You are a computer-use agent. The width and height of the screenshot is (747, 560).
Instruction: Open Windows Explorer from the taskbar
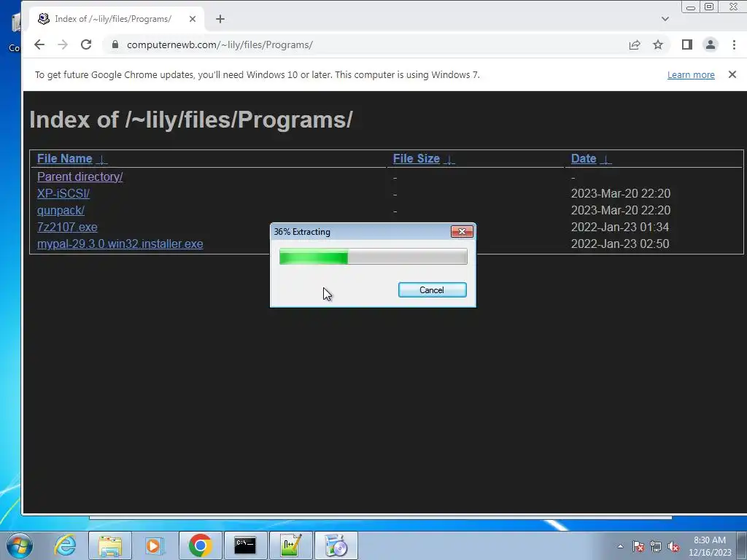pyautogui.click(x=110, y=545)
